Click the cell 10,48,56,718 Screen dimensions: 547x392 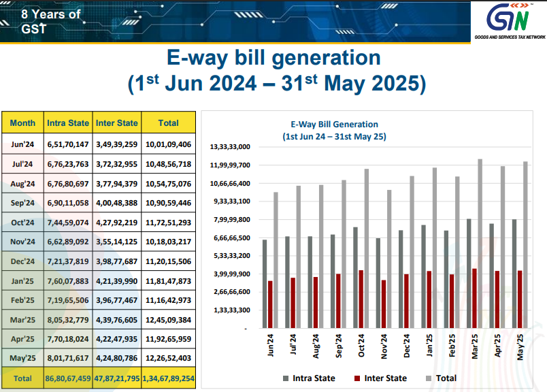pyautogui.click(x=169, y=164)
